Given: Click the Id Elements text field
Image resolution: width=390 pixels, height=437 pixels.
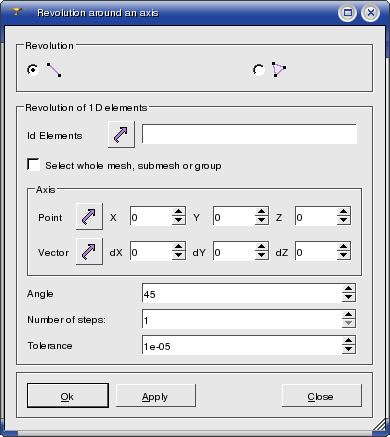Looking at the screenshot, I should (249, 134).
